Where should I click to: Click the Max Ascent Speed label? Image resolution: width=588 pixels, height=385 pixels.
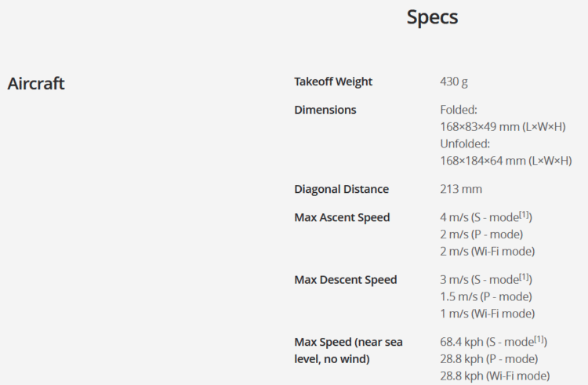pyautogui.click(x=342, y=217)
